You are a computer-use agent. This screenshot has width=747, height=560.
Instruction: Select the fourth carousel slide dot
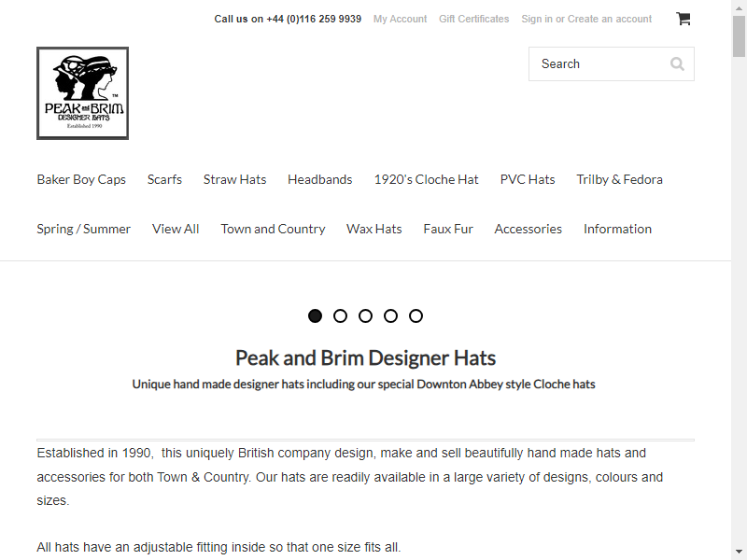390,315
